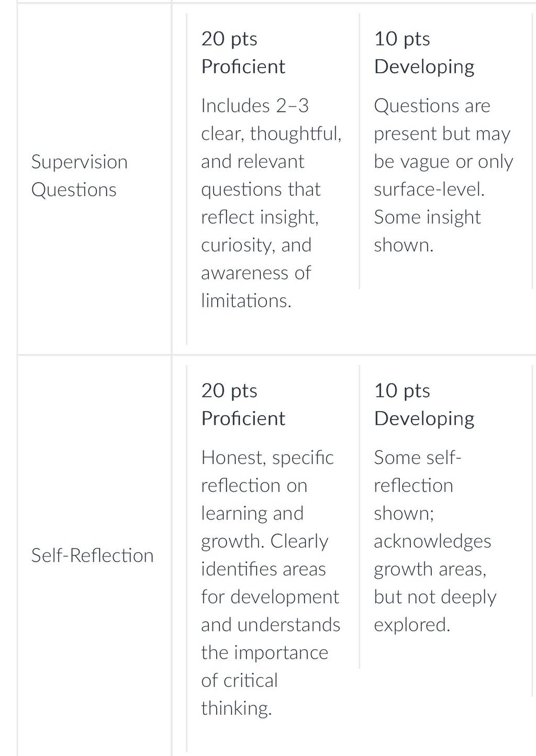Click '10 pts' label in Supervision Questions row
The height and width of the screenshot is (756, 536).
402,39
